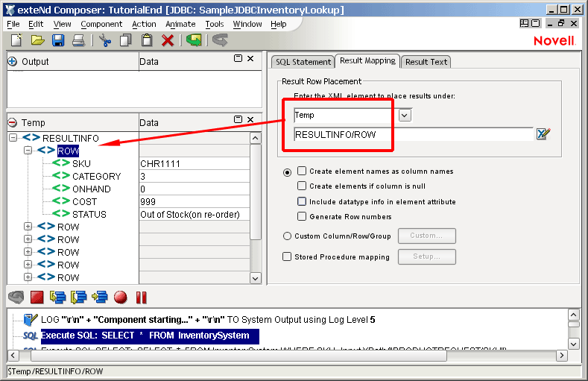This screenshot has height=381, width=588.
Task: Click the tile windows icon in menu bar
Action: [524, 23]
